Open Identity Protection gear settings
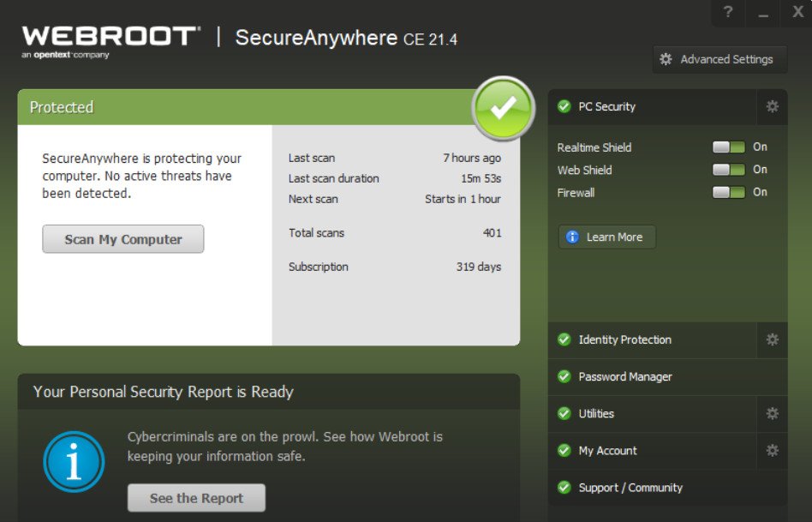This screenshot has height=522, width=812. tap(772, 339)
